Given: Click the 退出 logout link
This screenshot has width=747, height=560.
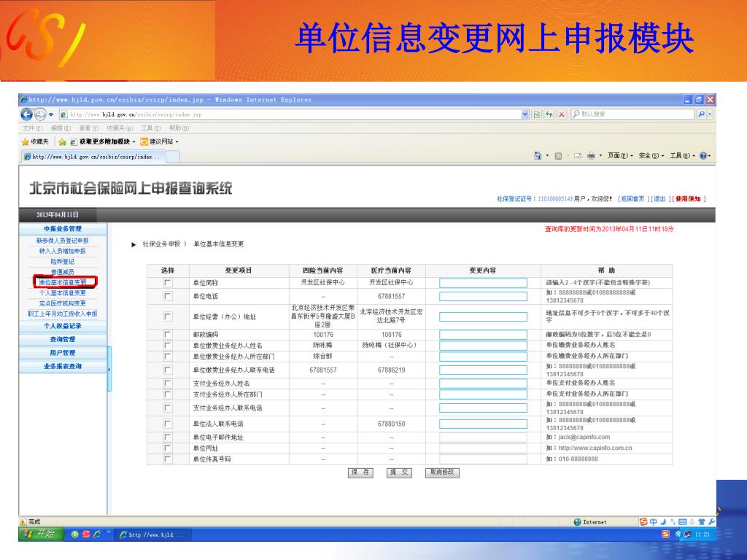Looking at the screenshot, I should click(x=659, y=199).
